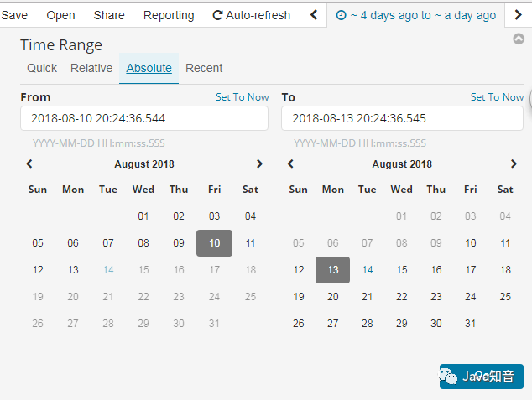
Task: Open the Recent tab
Action: (x=204, y=68)
